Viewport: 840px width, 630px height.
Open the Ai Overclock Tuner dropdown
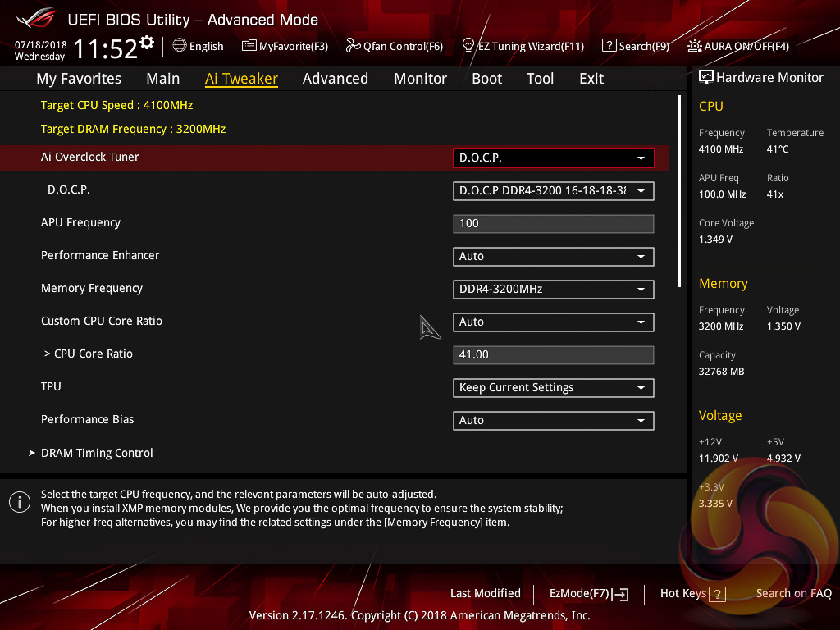pos(554,158)
